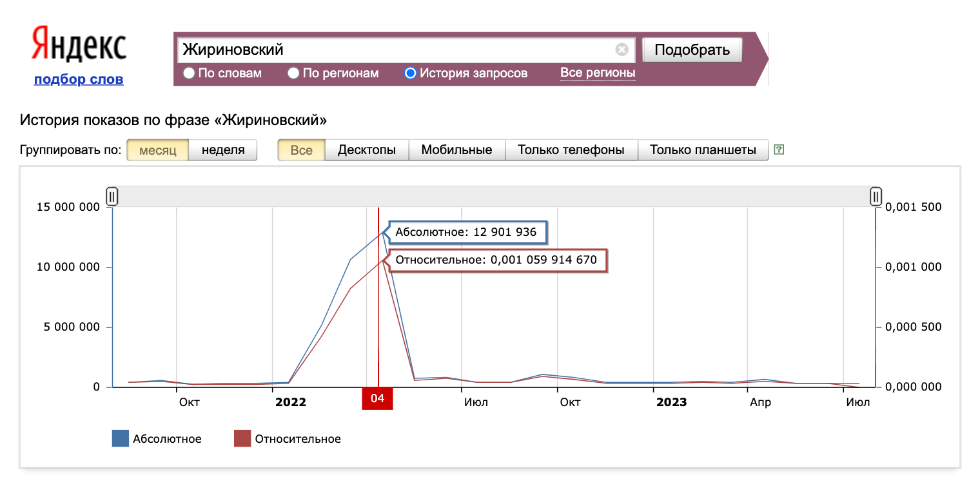Clear the search field with the X icon
Image resolution: width=980 pixels, height=495 pixels.
pyautogui.click(x=622, y=50)
